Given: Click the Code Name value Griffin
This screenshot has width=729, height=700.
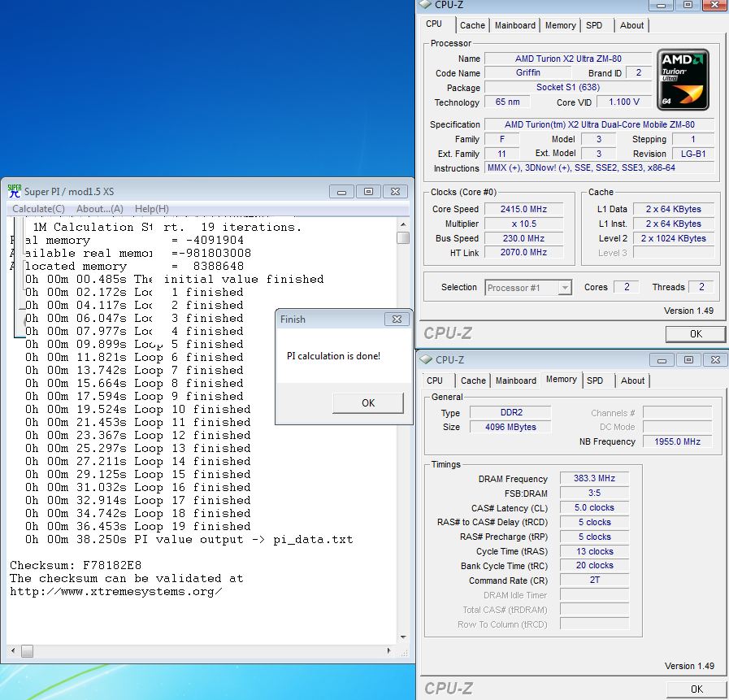Looking at the screenshot, I should (x=527, y=72).
